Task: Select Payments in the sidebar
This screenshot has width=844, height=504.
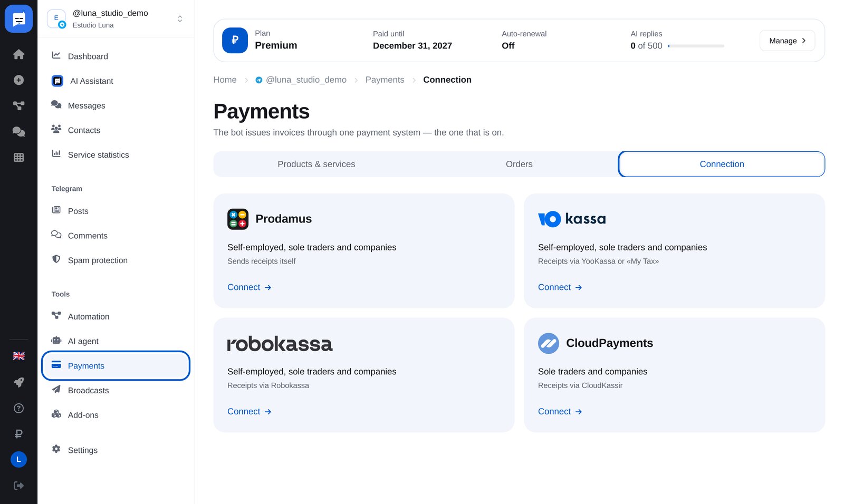Action: pyautogui.click(x=116, y=365)
